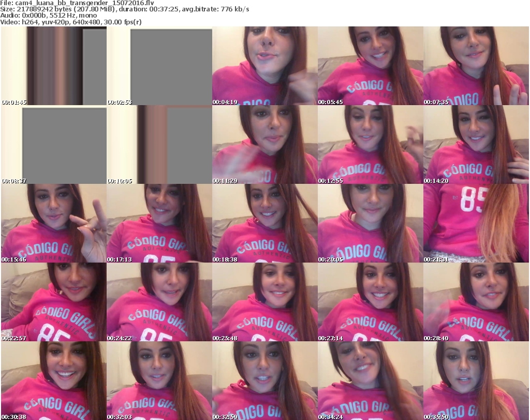Open the thumbnail stamped 00:10:05

click(159, 144)
